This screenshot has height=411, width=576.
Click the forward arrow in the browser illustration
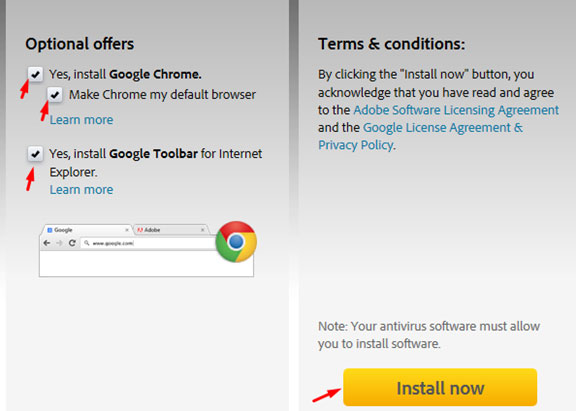pos(59,243)
